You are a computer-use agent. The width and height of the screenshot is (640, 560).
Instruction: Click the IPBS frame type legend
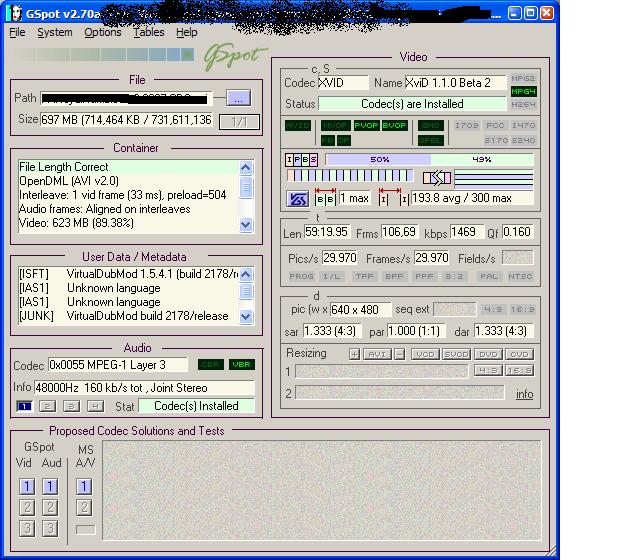coord(301,160)
